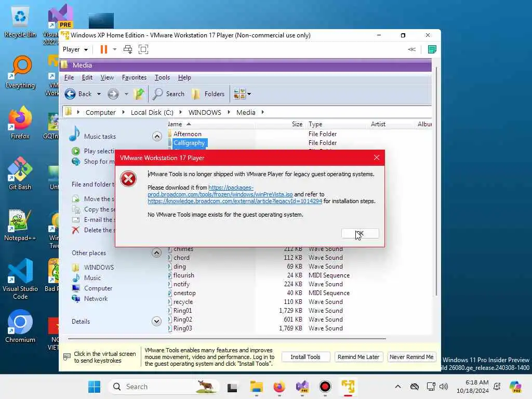Click the VMware window vertical scrollbar
Image resolution: width=532 pixels, height=399 pixels.
pyautogui.click(x=436, y=181)
